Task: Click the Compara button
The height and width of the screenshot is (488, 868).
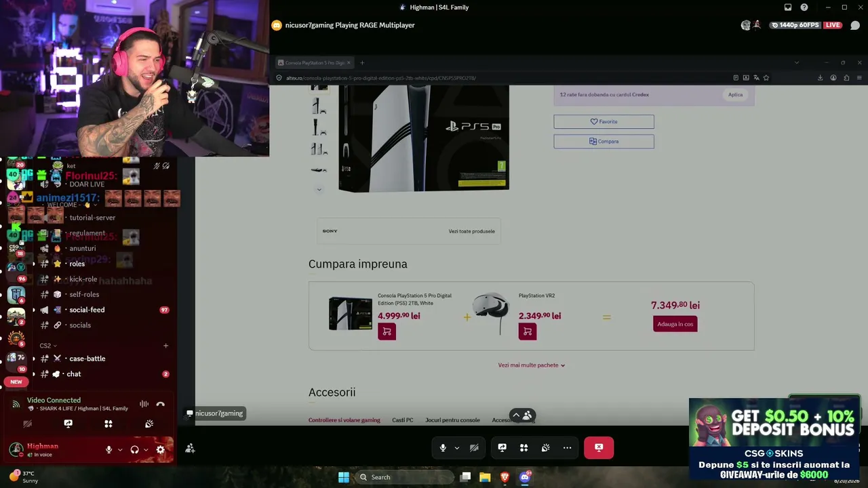Action: pos(604,141)
